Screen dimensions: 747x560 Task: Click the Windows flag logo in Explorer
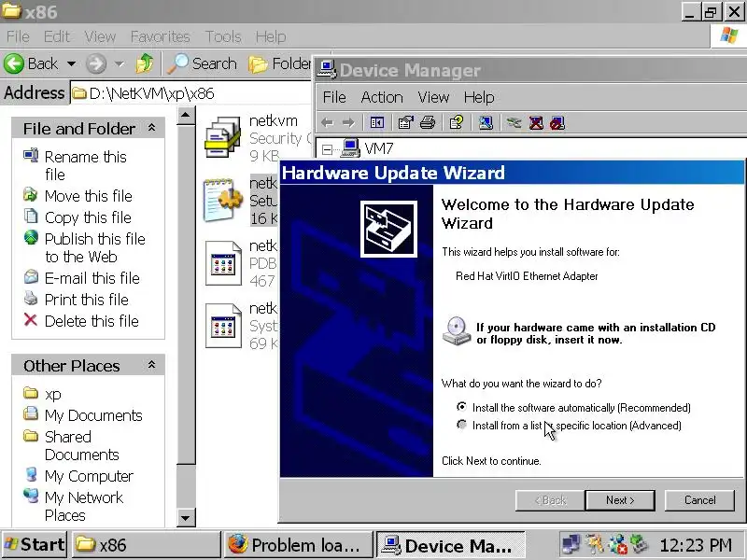[x=728, y=35]
